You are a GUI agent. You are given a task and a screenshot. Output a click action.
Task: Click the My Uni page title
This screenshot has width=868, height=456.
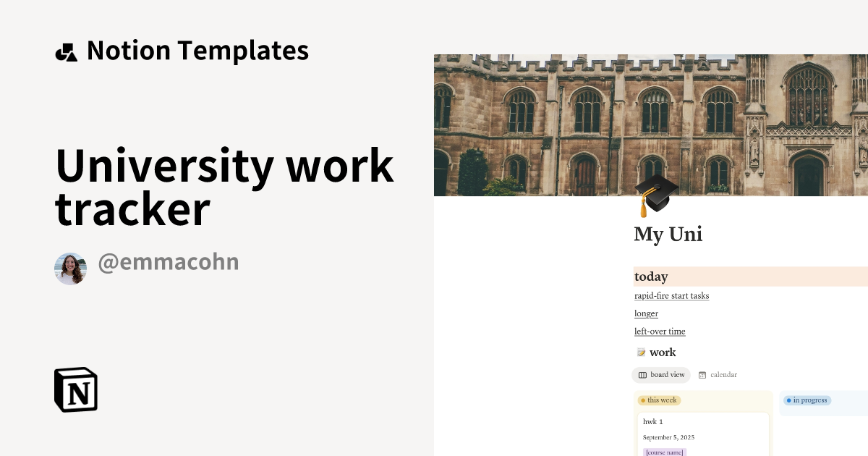(x=668, y=234)
